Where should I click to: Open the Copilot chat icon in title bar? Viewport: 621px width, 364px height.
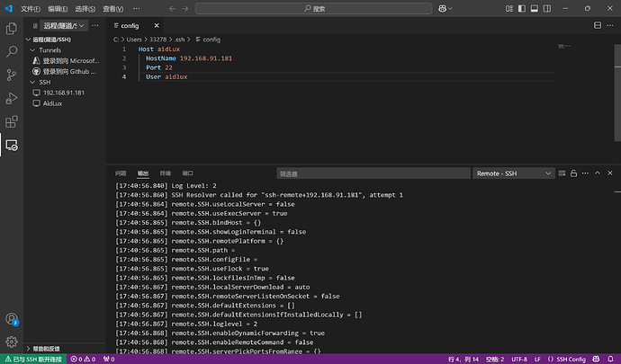pyautogui.click(x=445, y=9)
